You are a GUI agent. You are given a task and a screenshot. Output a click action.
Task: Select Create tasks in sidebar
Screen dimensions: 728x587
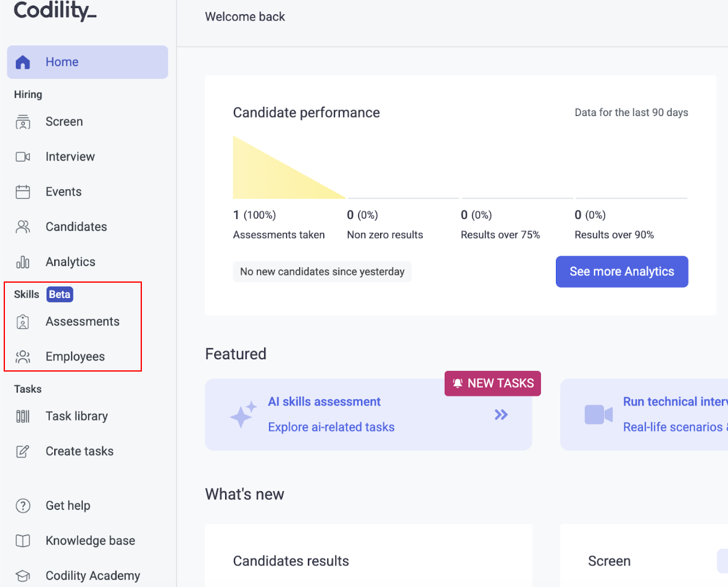pos(80,451)
